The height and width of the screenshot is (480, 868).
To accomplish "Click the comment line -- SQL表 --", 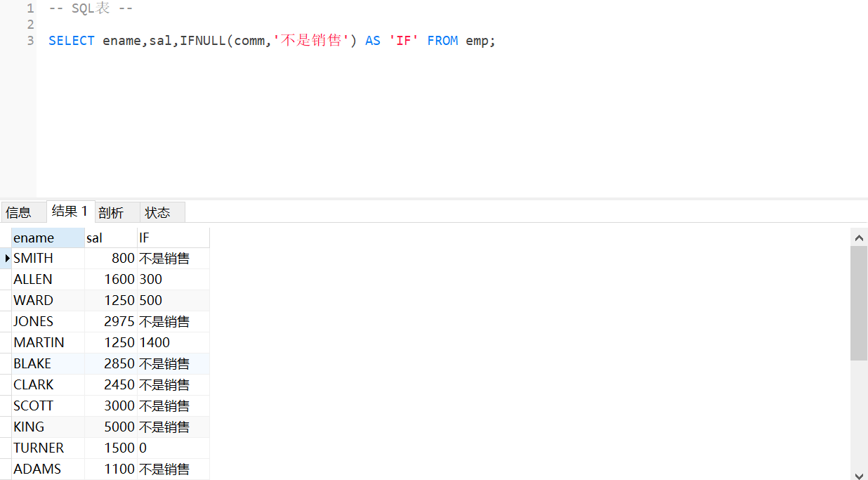I will pyautogui.click(x=91, y=9).
